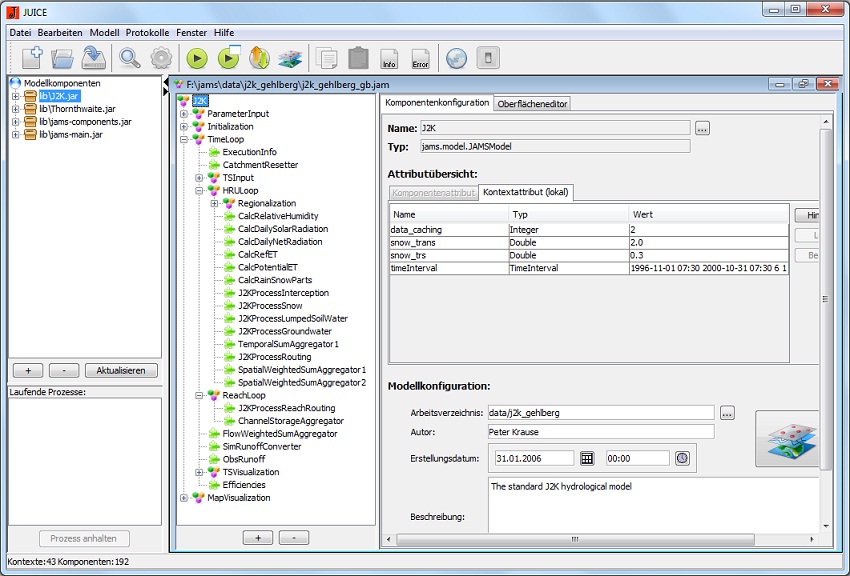Collapse the HRULoop tree node
Viewport: 850px width, 576px height.
pyautogui.click(x=199, y=191)
